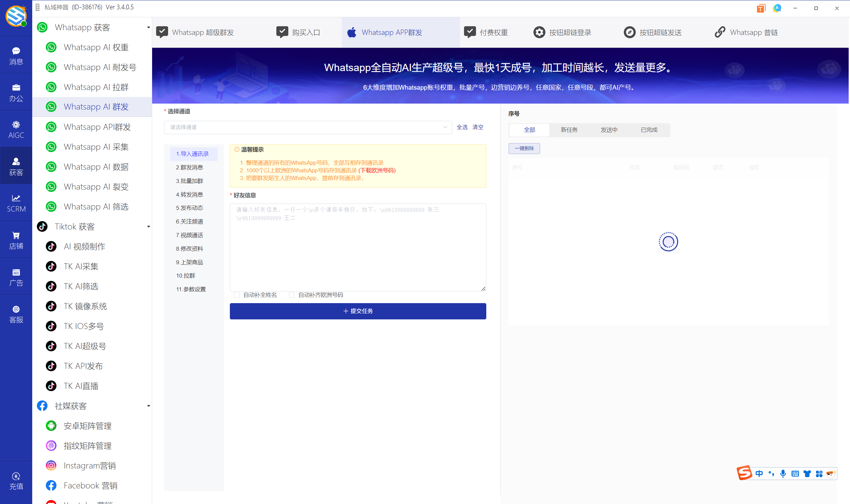This screenshot has width=850, height=504.
Task: Click the Sogou microphone voice input icon
Action: pos(783,473)
